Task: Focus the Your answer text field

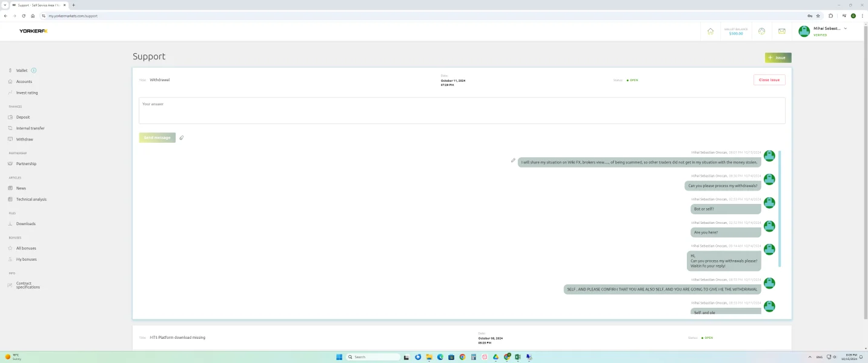Action: click(462, 111)
